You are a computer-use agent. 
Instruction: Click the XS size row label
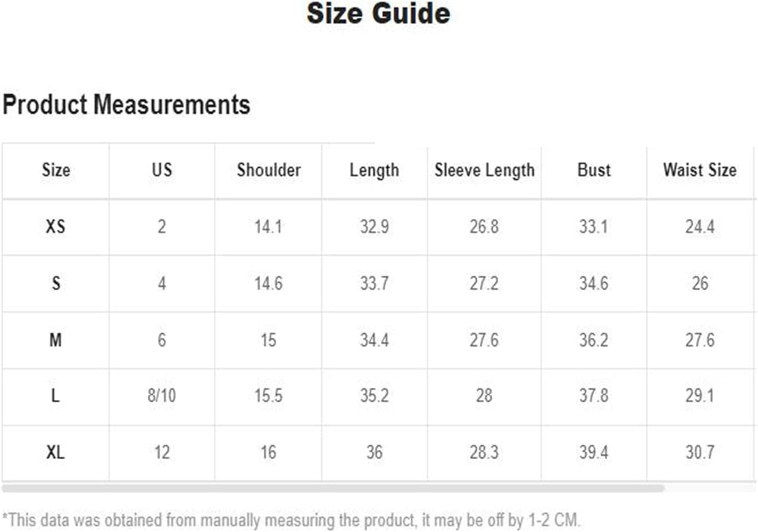click(x=55, y=227)
